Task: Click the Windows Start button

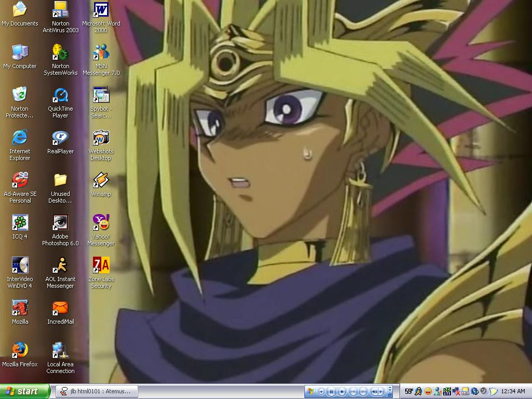Action: (25, 391)
